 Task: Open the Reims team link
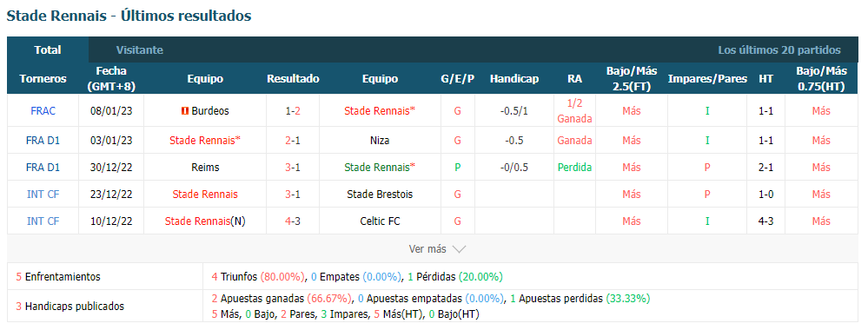point(205,168)
